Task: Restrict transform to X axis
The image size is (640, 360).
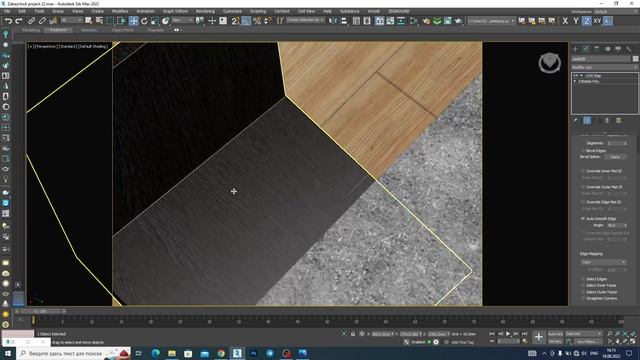Action: point(565,21)
